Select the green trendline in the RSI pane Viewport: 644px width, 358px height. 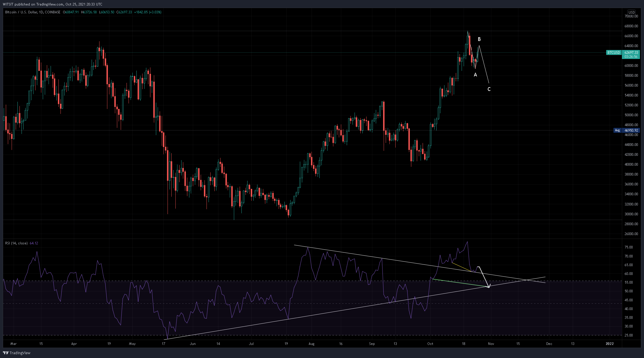460,283
